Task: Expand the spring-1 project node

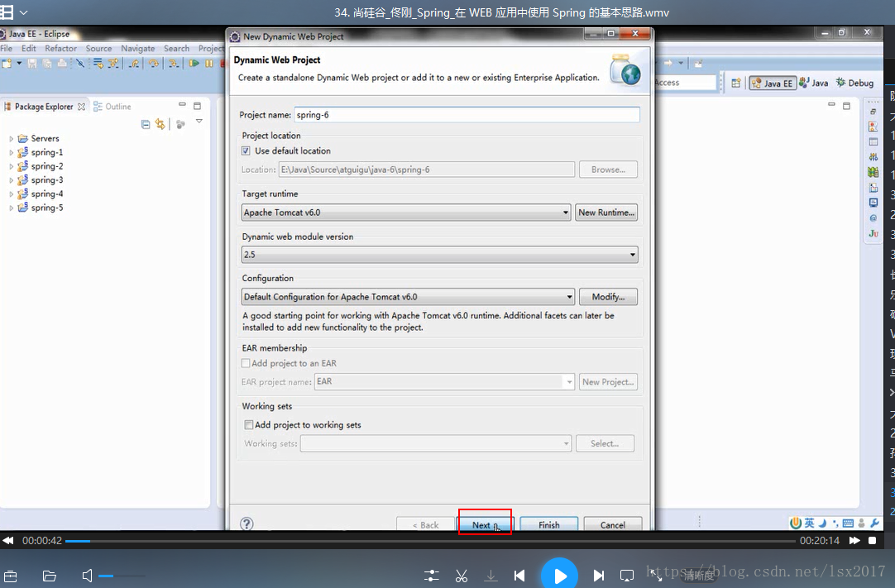Action: (x=11, y=152)
